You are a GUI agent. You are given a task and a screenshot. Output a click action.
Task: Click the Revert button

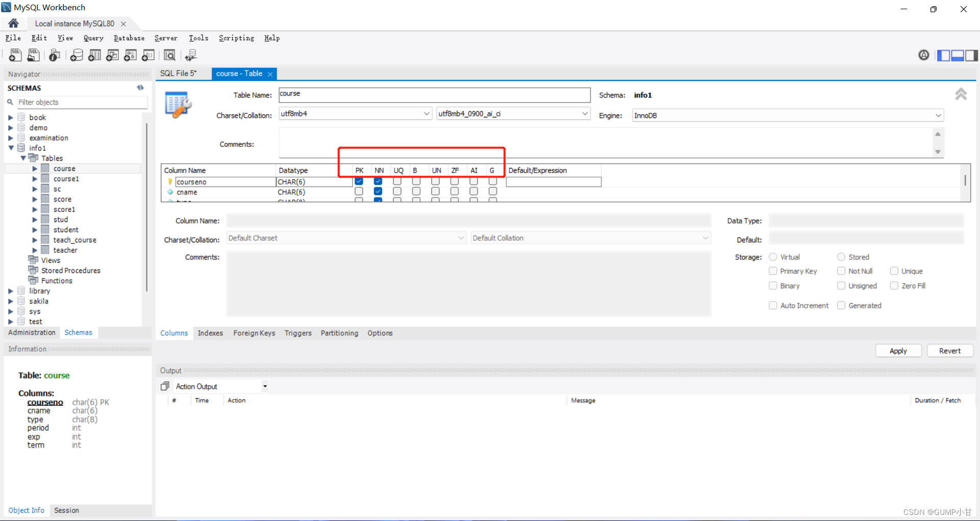(950, 351)
